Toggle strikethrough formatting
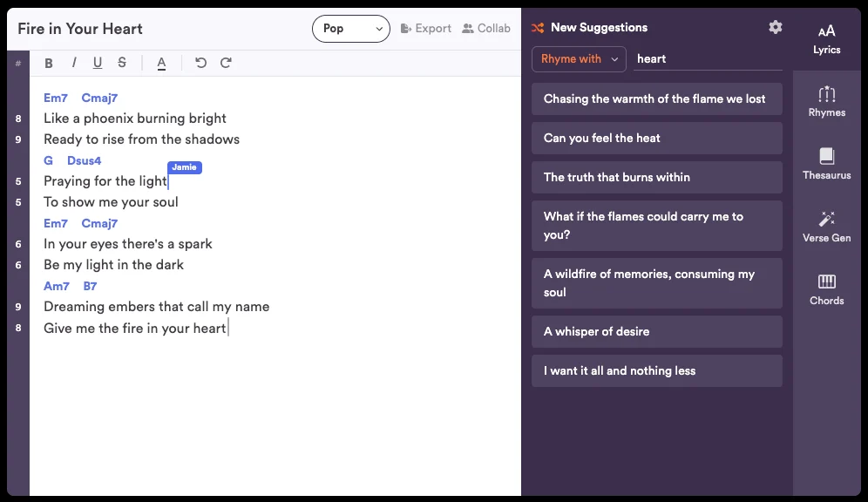Viewport: 868px width, 502px height. pos(122,63)
